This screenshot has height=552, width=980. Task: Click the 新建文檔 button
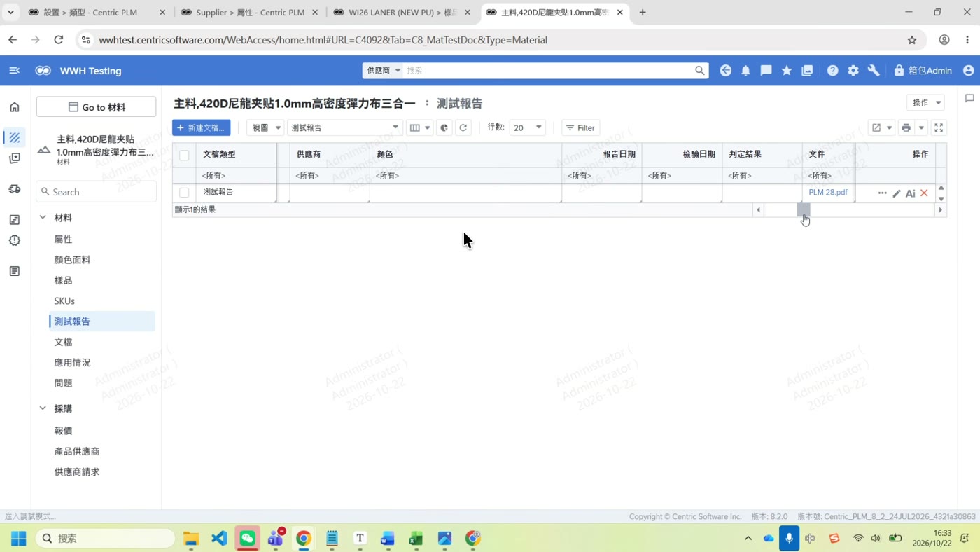pyautogui.click(x=202, y=128)
